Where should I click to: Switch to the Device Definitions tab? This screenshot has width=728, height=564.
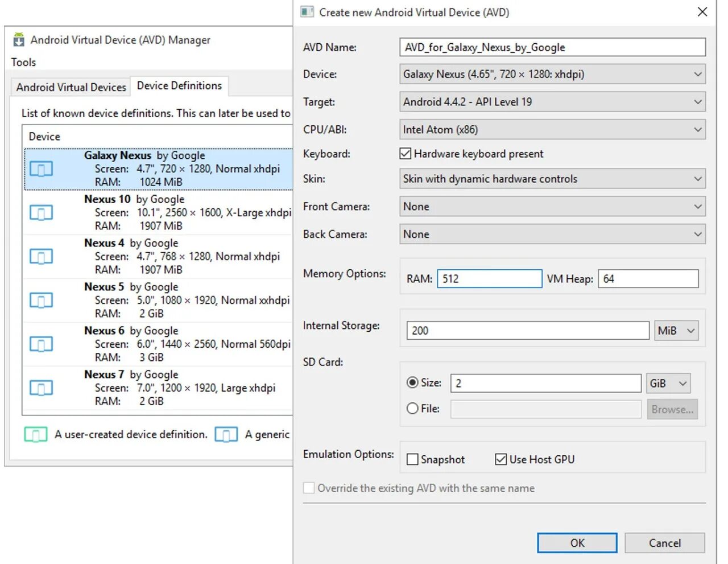180,85
